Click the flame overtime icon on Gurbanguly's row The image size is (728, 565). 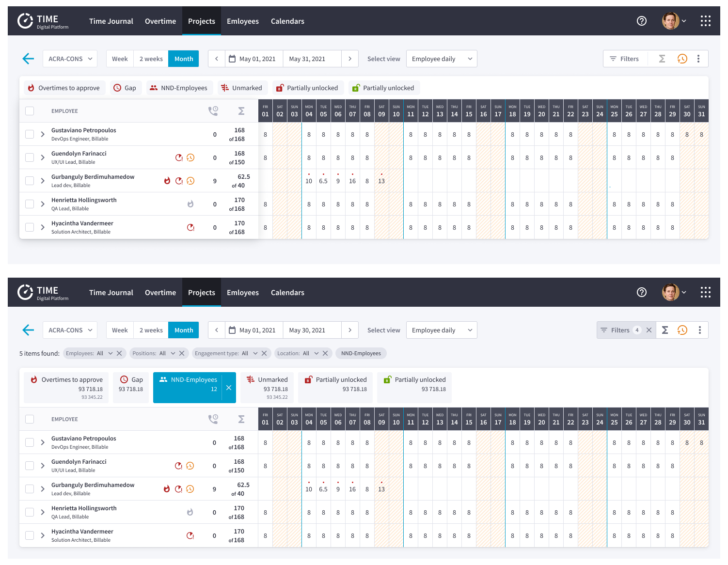coord(167,180)
